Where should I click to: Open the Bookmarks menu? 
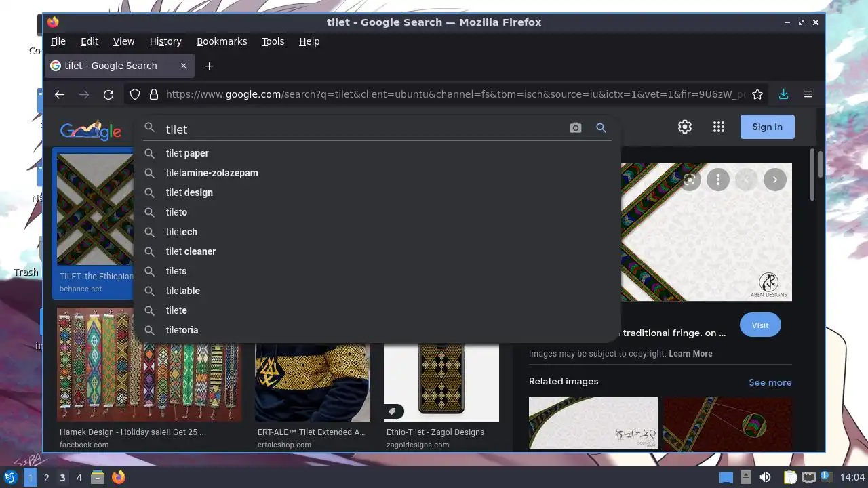(222, 41)
